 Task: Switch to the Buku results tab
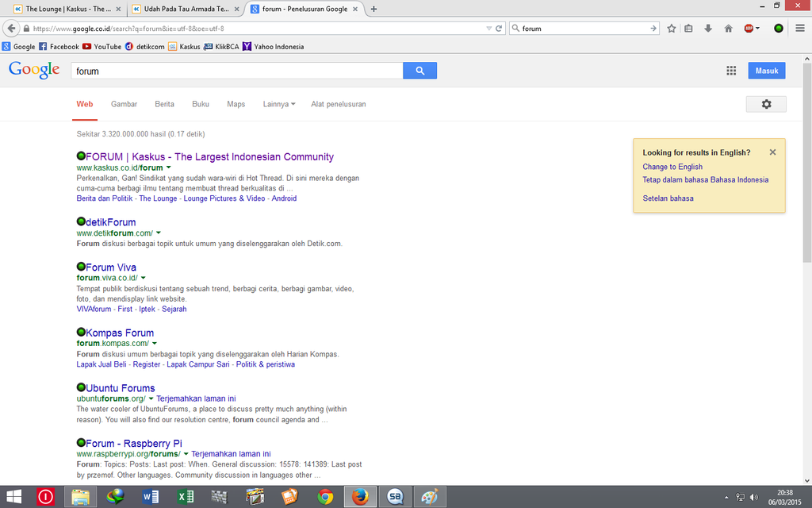pos(201,104)
